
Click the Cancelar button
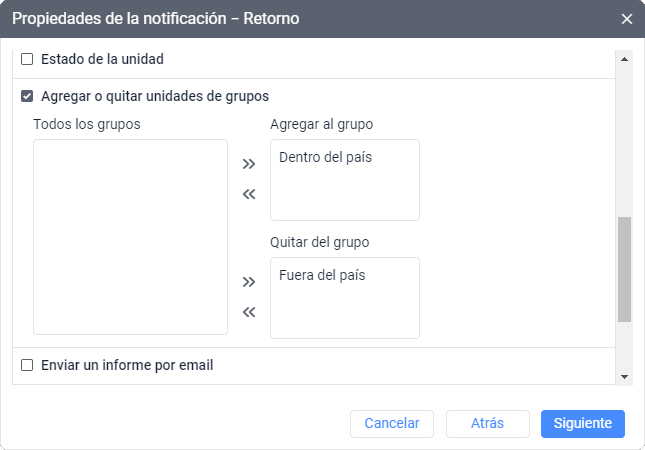click(x=391, y=423)
